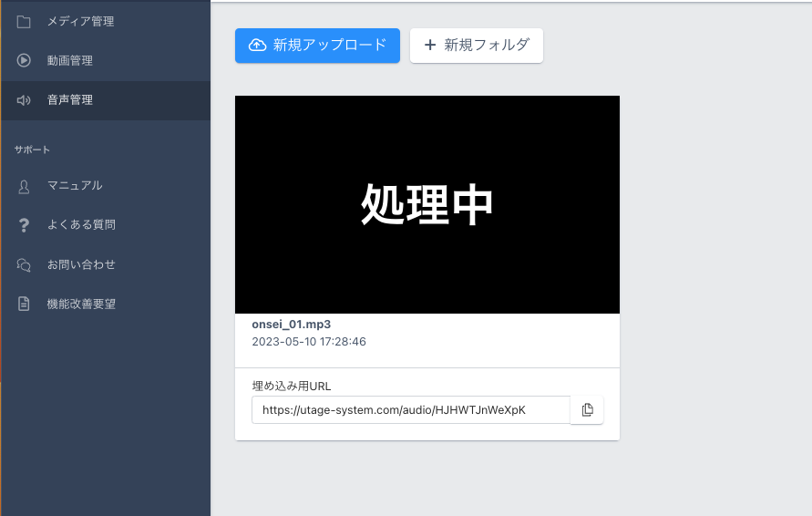Click the 処理中 audio thumbnail

click(x=427, y=204)
